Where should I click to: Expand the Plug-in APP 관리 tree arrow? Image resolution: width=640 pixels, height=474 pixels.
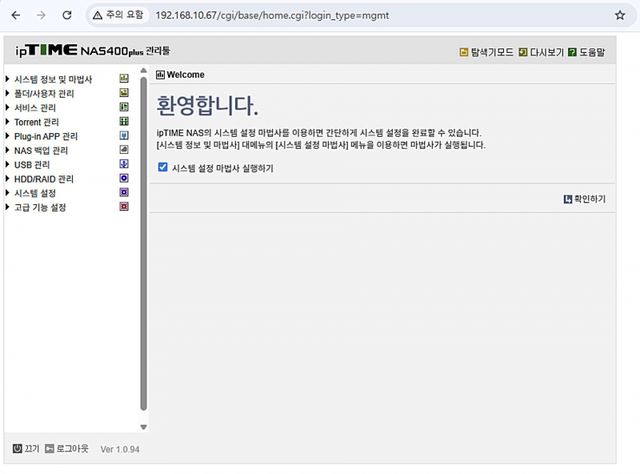(x=8, y=136)
